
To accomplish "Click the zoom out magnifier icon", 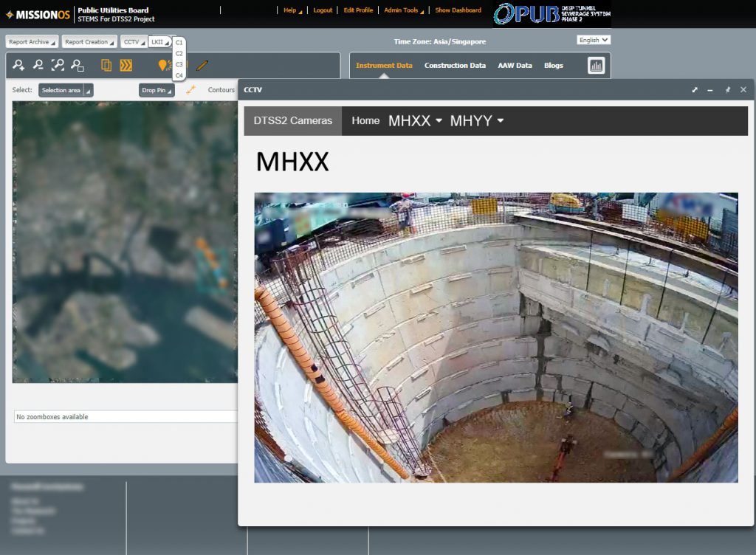I will [38, 66].
